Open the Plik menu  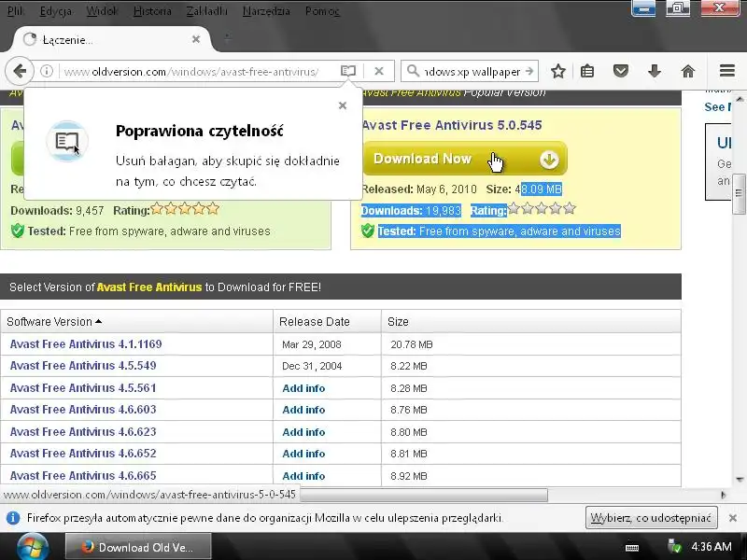pyautogui.click(x=16, y=11)
